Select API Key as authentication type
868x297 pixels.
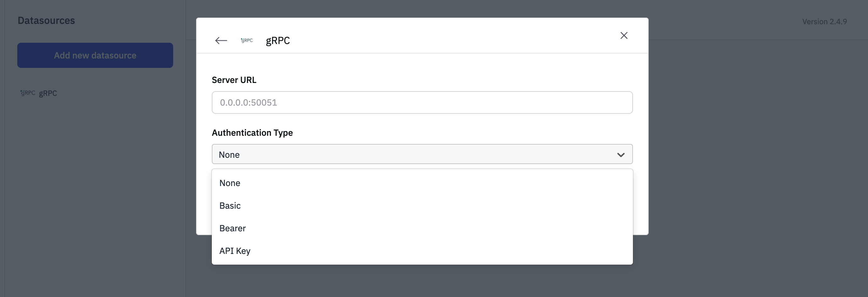235,251
